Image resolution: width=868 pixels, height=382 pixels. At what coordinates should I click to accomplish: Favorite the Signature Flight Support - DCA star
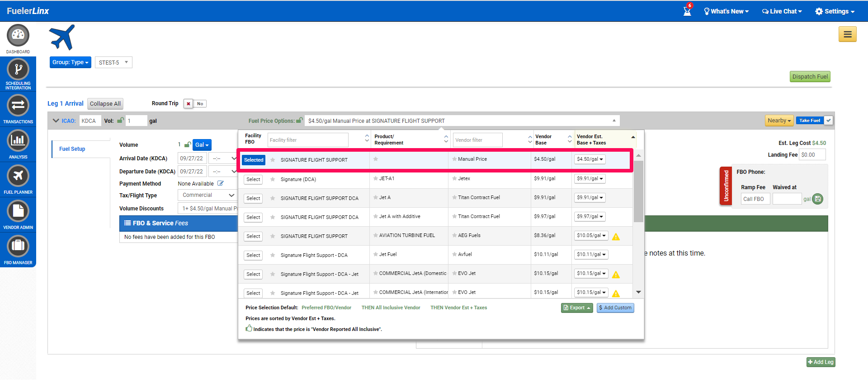273,255
